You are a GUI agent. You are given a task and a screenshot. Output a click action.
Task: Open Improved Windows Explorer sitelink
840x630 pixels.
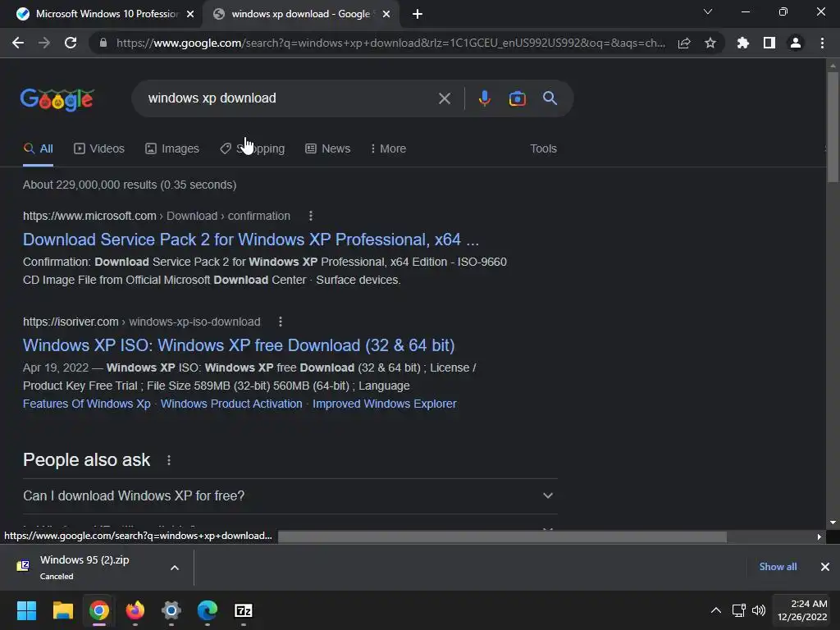[385, 404]
